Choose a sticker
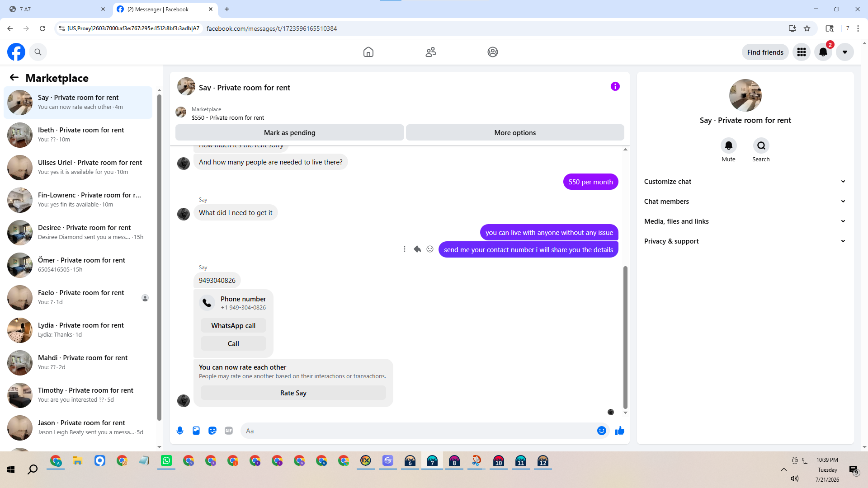The height and width of the screenshot is (488, 868). [x=212, y=431]
